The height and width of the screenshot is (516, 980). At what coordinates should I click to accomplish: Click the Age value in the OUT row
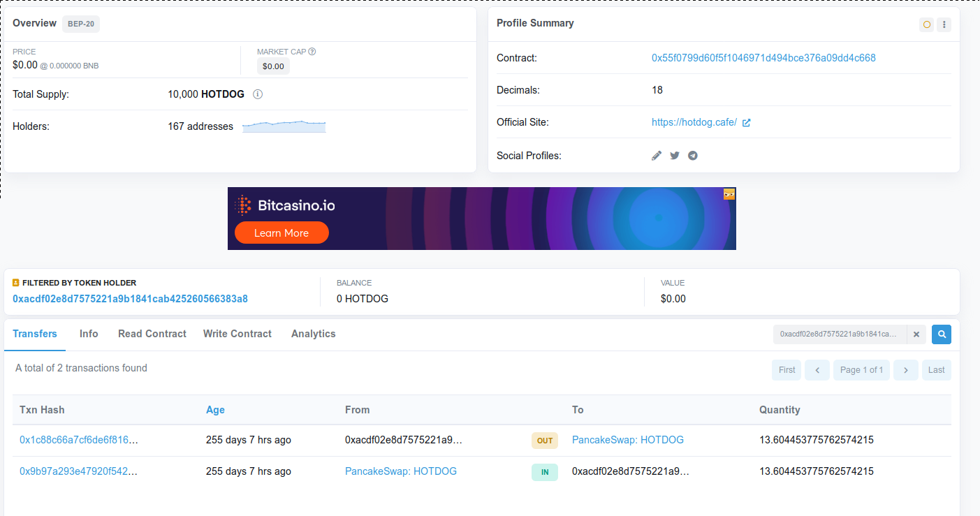pyautogui.click(x=249, y=440)
